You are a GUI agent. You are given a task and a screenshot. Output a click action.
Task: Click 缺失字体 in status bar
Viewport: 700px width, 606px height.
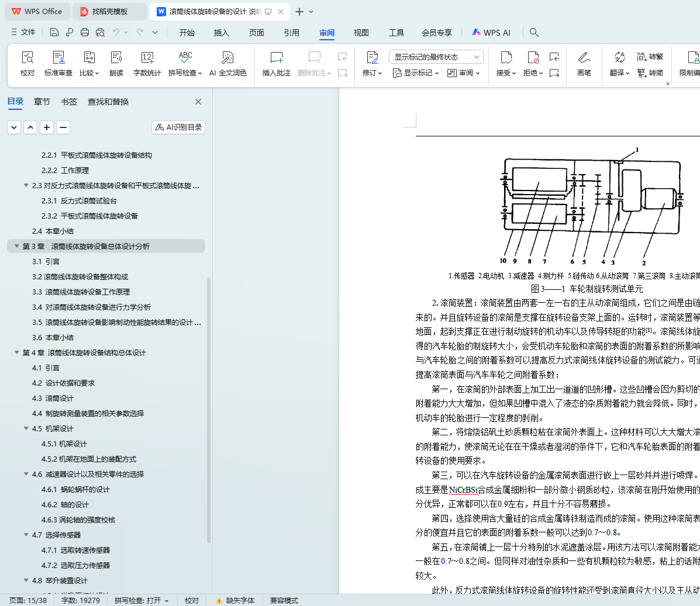click(x=235, y=600)
